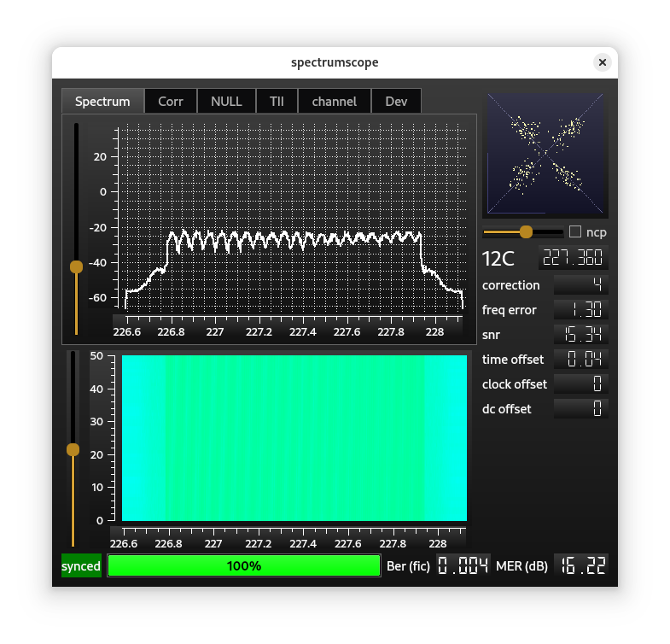Switch to the Spectrum tab
The image size is (670, 644).
point(102,102)
